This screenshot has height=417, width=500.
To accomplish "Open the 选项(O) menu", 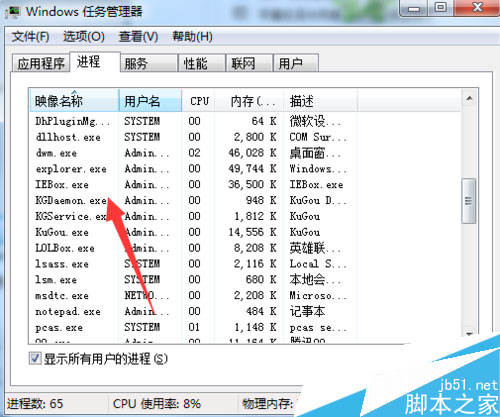I will coord(84,36).
